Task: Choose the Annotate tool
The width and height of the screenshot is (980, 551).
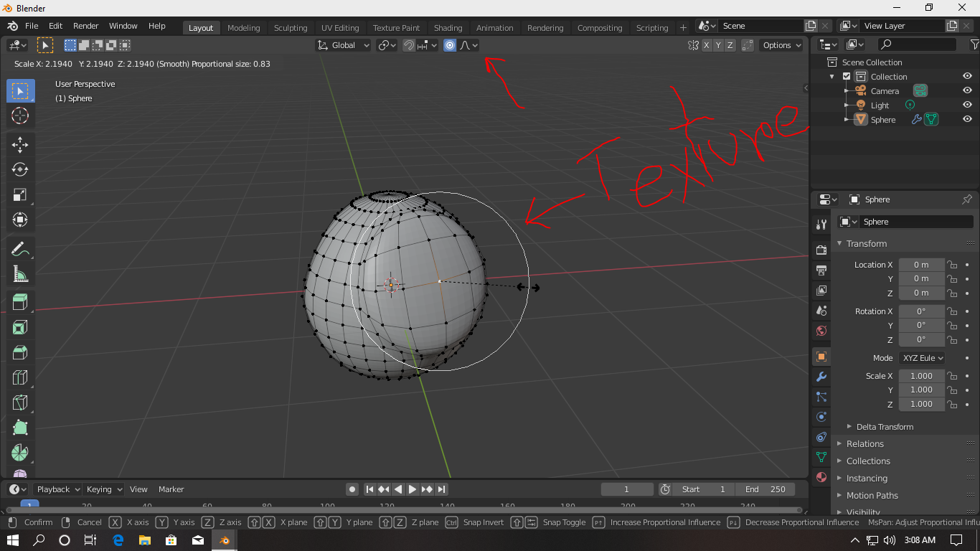Action: coord(20,249)
